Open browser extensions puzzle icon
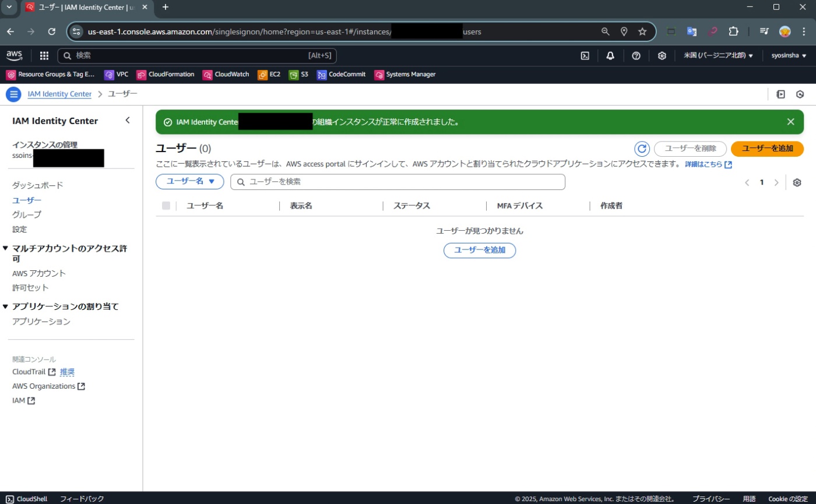816x504 pixels. coord(733,31)
